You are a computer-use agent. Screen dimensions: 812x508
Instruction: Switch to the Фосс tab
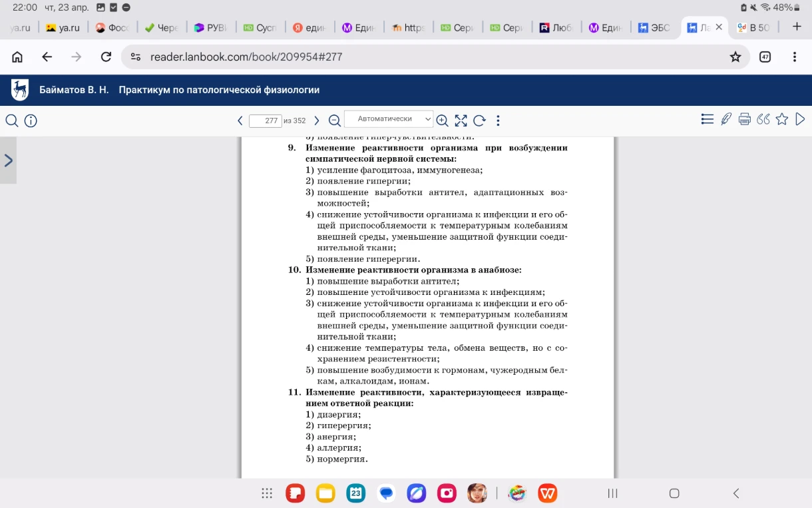pos(112,27)
